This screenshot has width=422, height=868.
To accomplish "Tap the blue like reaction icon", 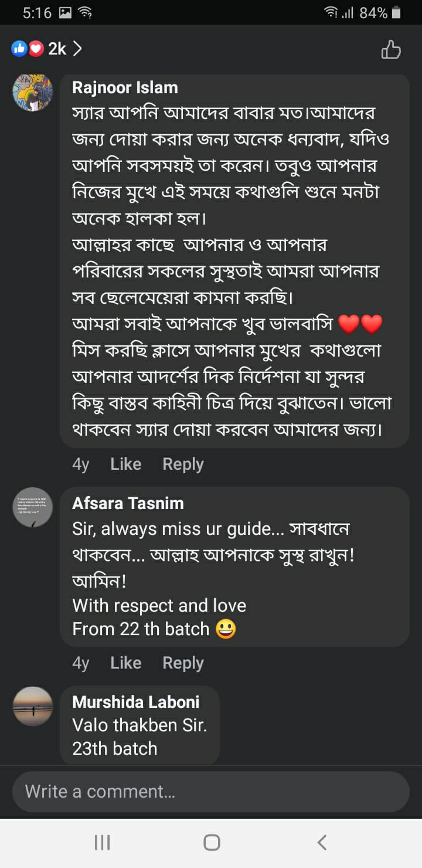I will 19,49.
